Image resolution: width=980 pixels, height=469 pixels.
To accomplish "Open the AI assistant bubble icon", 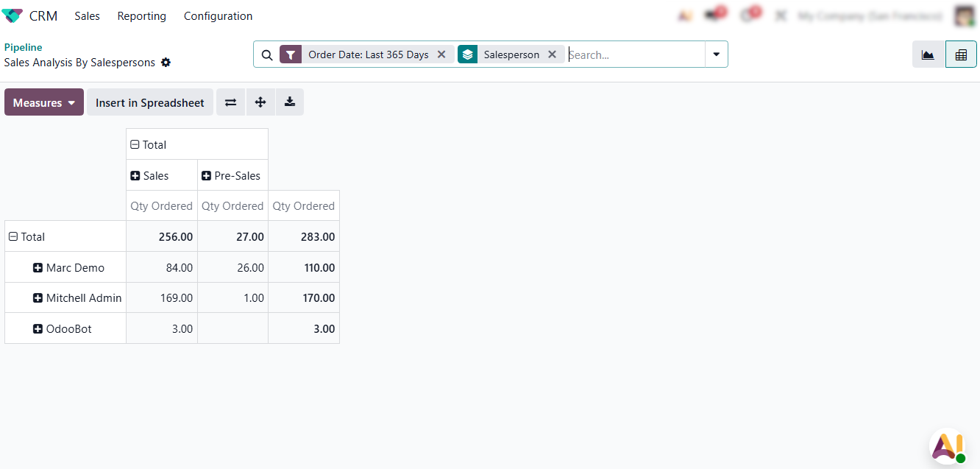I will 947,446.
